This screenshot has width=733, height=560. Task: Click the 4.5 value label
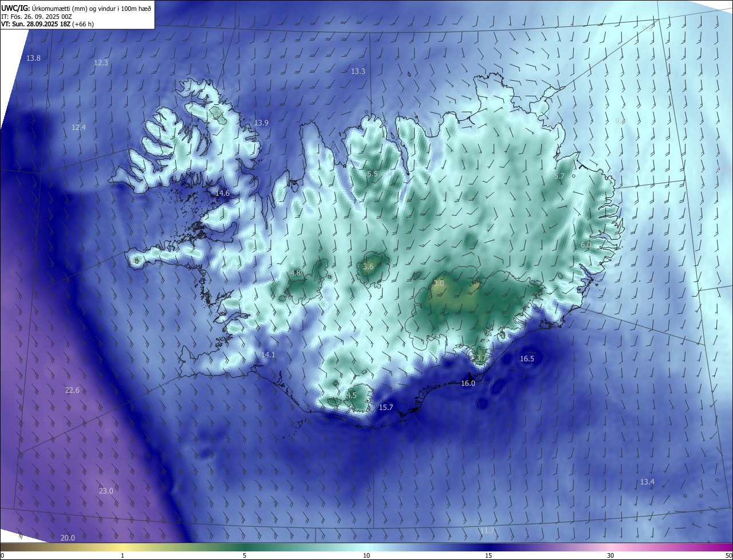pyautogui.click(x=352, y=395)
